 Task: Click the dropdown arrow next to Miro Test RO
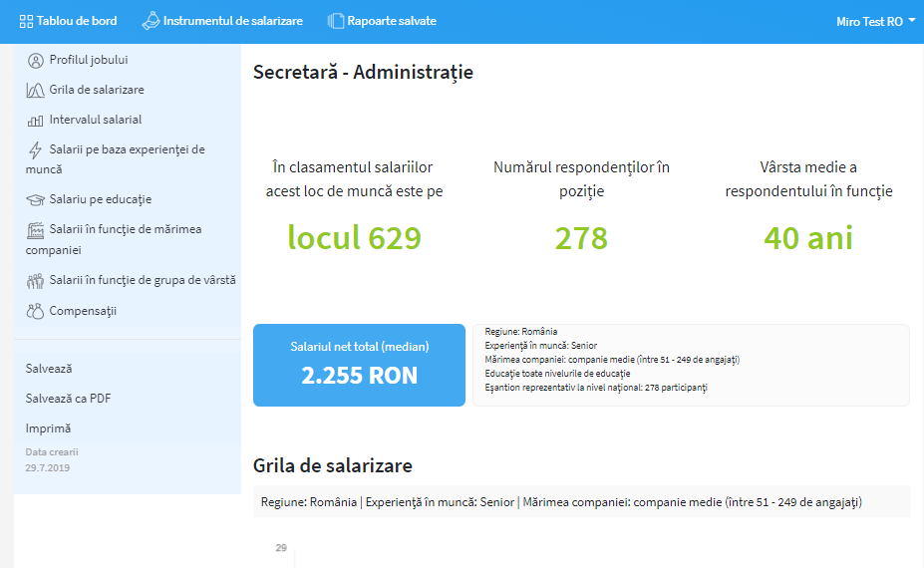912,20
